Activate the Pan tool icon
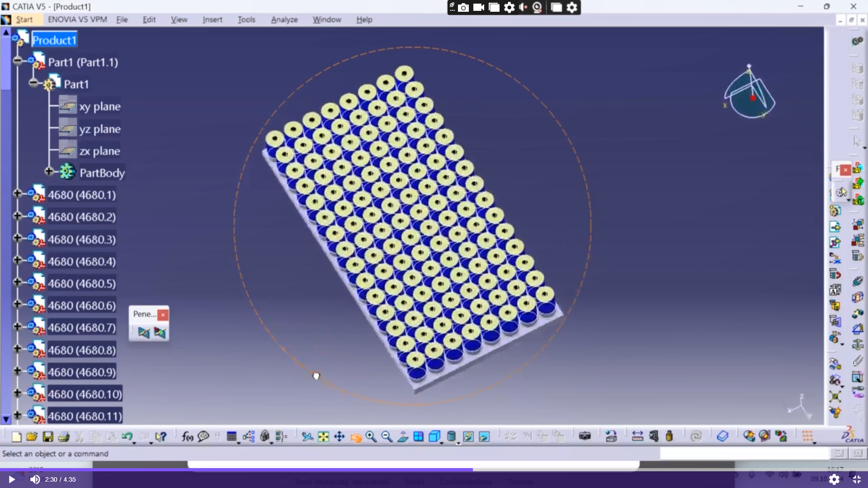 click(x=339, y=436)
